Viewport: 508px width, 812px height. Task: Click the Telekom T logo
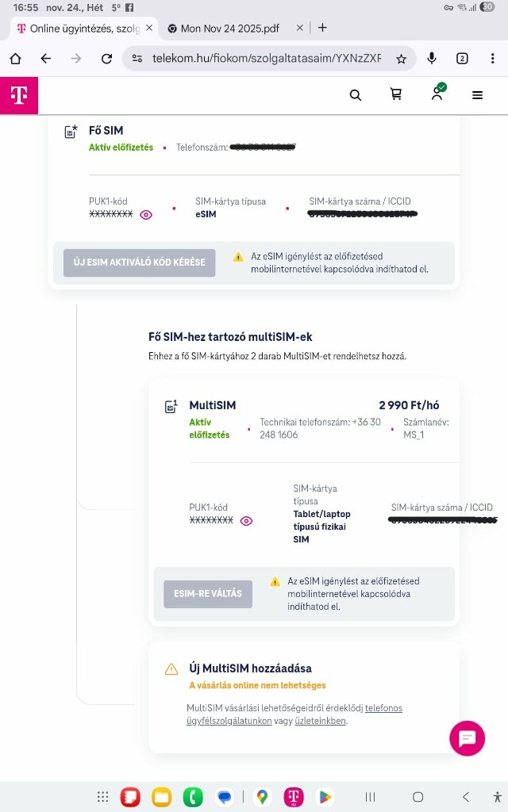pos(19,95)
